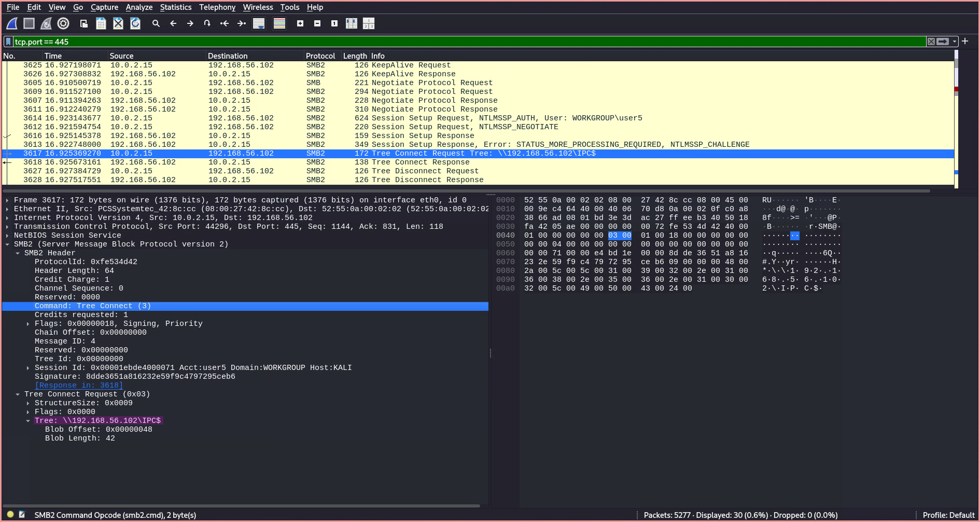The width and height of the screenshot is (980, 522).
Task: Expand Transmission Control Protocol details
Action: (x=7, y=227)
